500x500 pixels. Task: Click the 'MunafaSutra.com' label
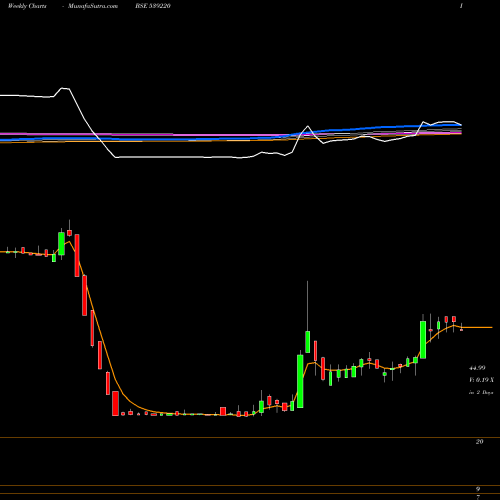pyautogui.click(x=93, y=6)
